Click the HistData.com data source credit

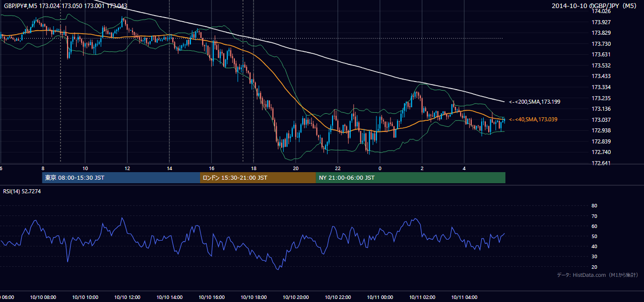tap(598, 275)
